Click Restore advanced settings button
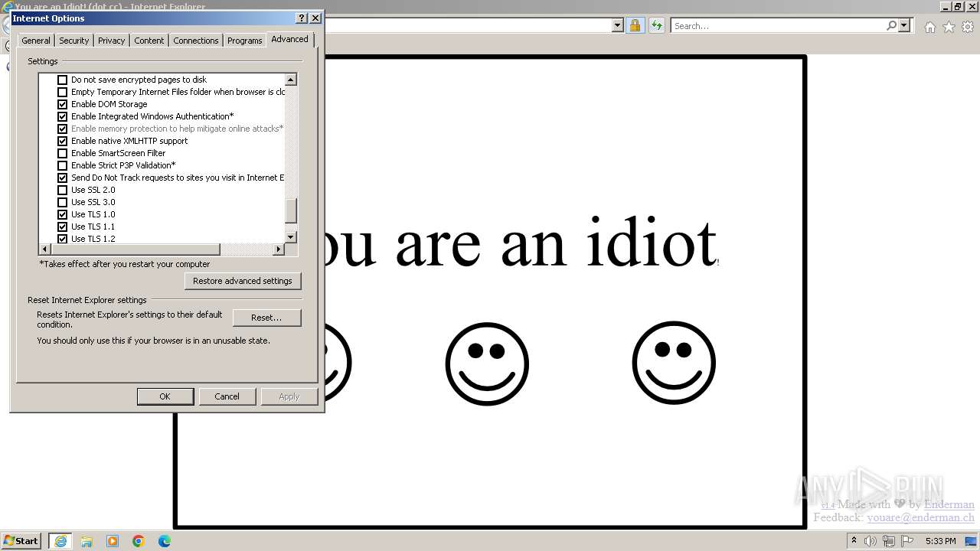 [x=243, y=281]
